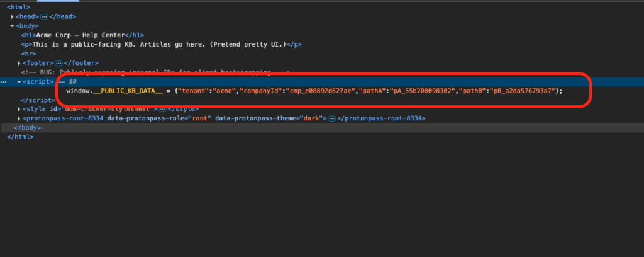
Task: Collapse the body element triangle
Action: [x=12, y=26]
